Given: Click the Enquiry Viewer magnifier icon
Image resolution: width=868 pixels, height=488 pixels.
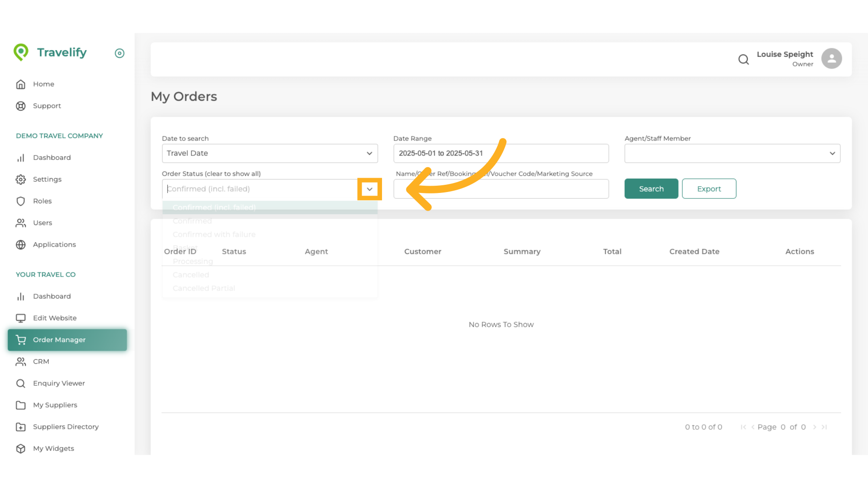Looking at the screenshot, I should coord(21,383).
